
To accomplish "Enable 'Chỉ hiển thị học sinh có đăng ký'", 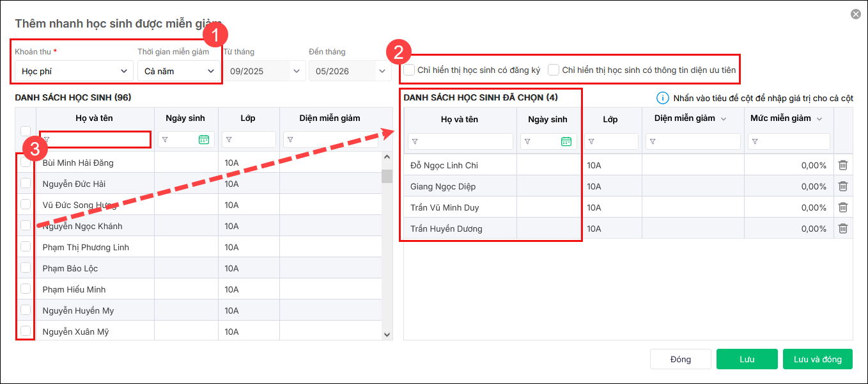I will click(x=409, y=70).
